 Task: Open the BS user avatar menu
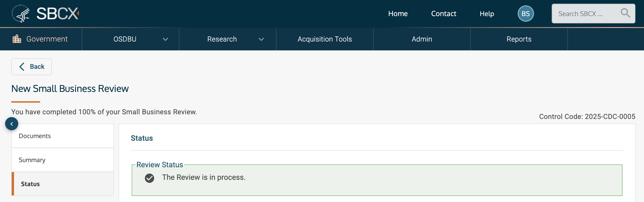pos(526,14)
